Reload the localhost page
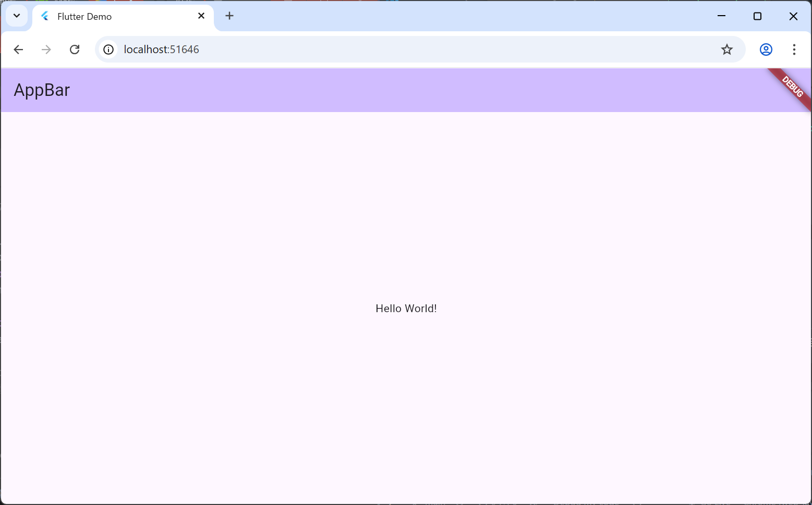The width and height of the screenshot is (812, 505). 75,50
